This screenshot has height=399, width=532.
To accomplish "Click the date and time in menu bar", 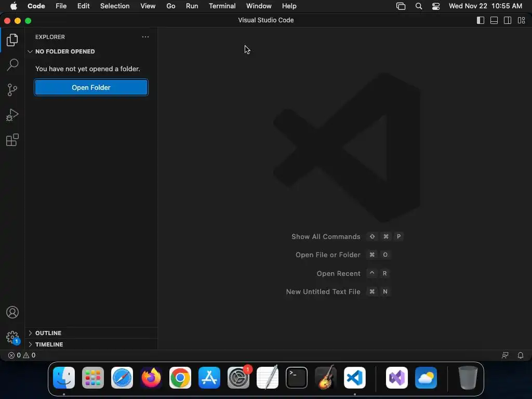I will [485, 6].
